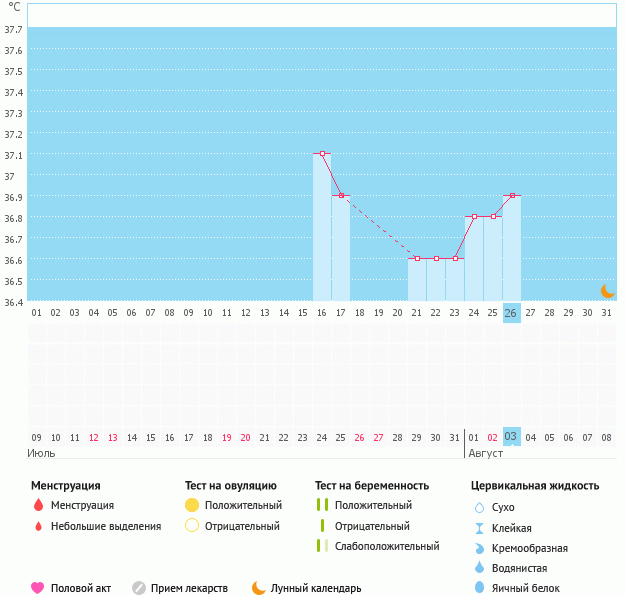Click the positive pregnancy test double-bar icon
626x595 pixels.
pyautogui.click(x=322, y=505)
